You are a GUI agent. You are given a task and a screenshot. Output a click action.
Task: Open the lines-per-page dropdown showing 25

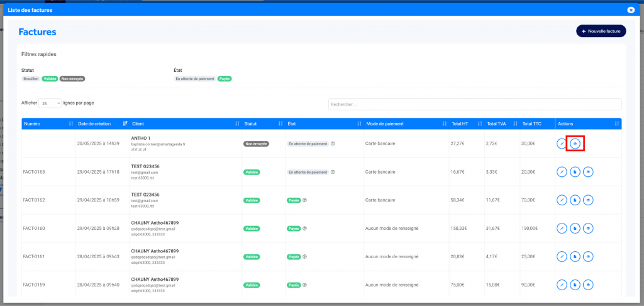pyautogui.click(x=50, y=103)
